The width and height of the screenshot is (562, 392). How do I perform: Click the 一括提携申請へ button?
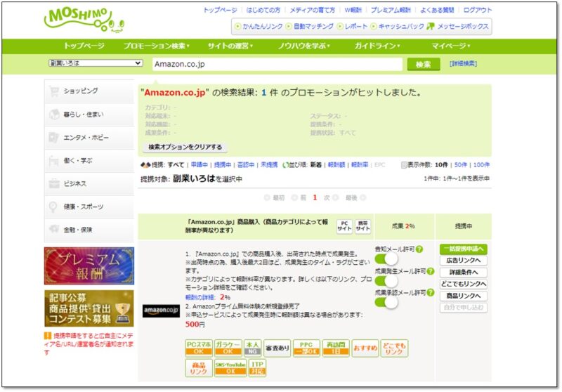(x=464, y=249)
